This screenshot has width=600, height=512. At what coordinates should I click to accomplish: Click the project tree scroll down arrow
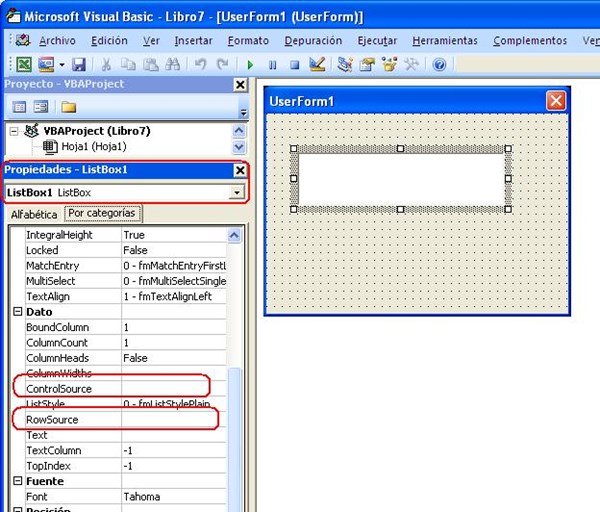(x=239, y=147)
